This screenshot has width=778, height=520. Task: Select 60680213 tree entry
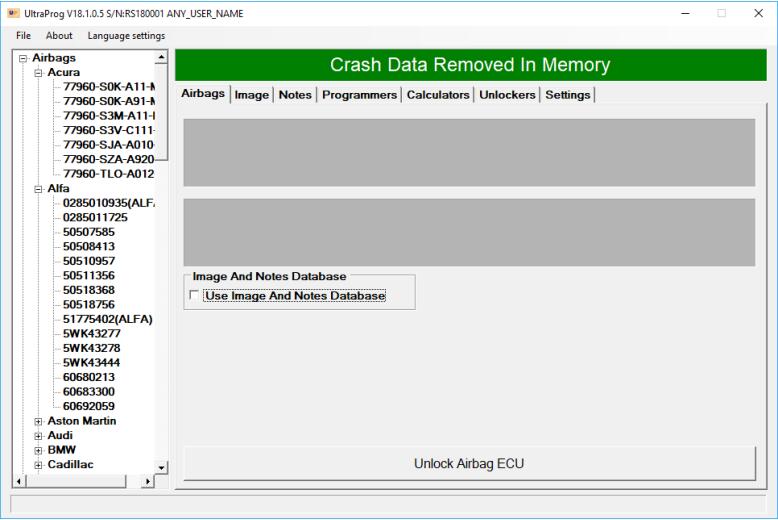pyautogui.click(x=89, y=377)
